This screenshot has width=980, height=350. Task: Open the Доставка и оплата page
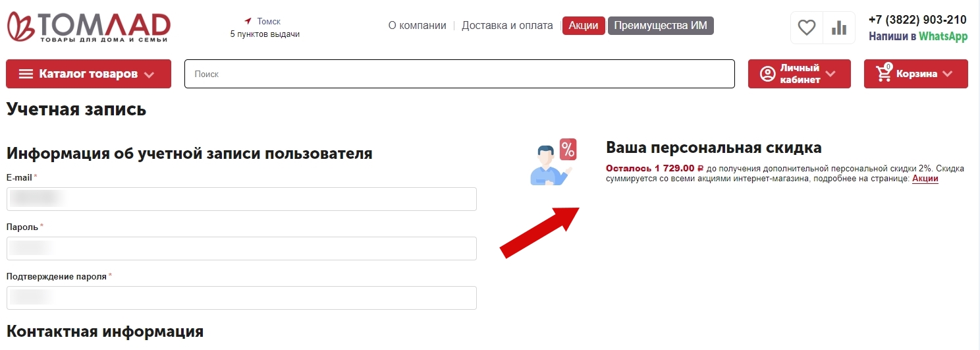(507, 26)
